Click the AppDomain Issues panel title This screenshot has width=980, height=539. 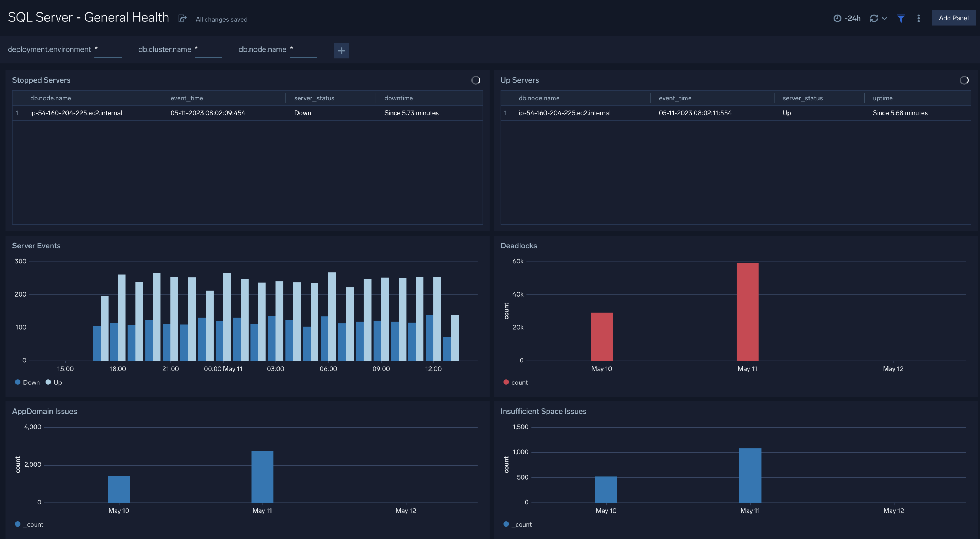[44, 411]
